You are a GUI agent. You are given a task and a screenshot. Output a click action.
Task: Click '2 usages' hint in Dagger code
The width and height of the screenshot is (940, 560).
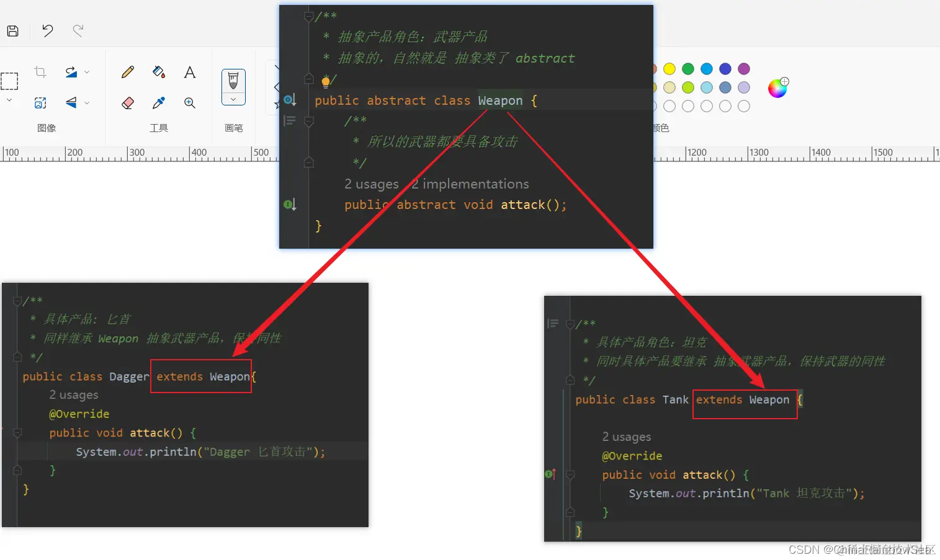[74, 395]
